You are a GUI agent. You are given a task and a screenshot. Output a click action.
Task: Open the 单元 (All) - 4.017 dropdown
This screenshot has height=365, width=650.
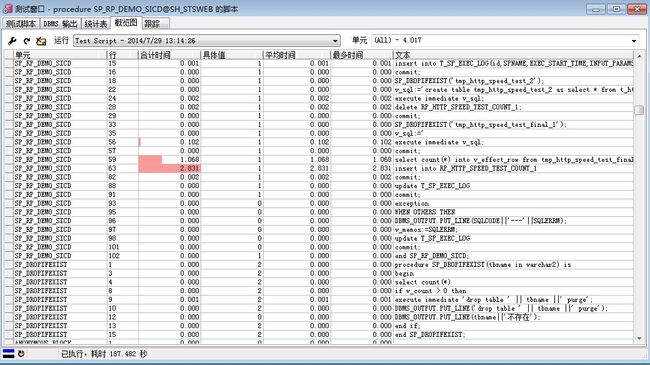[505, 40]
